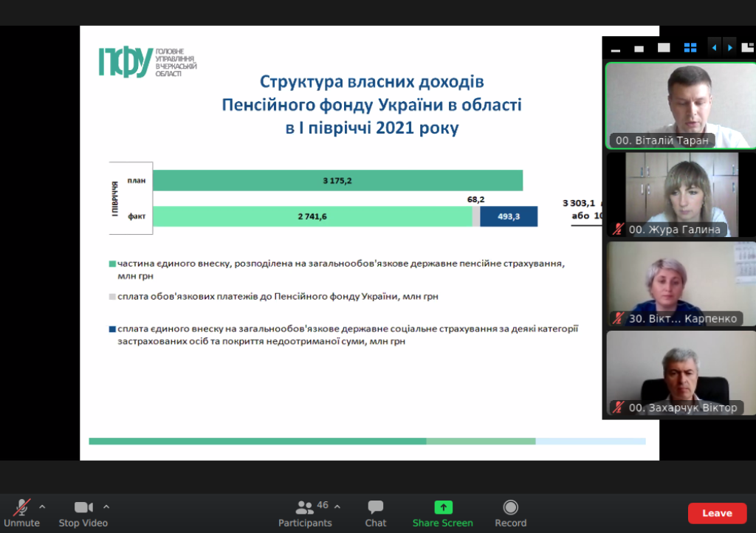
Task: Click the grey legend swatch for 'сплата обов'язкових платежів'
Action: pyautogui.click(x=112, y=296)
